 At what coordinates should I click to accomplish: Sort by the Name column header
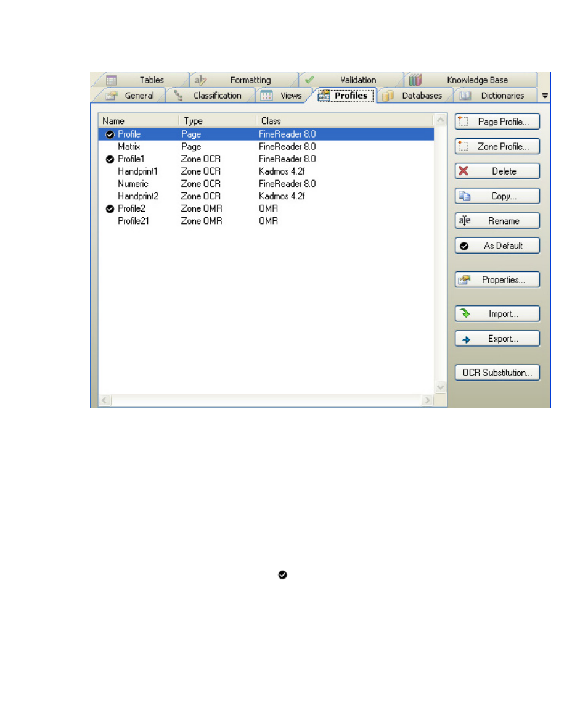click(x=138, y=121)
